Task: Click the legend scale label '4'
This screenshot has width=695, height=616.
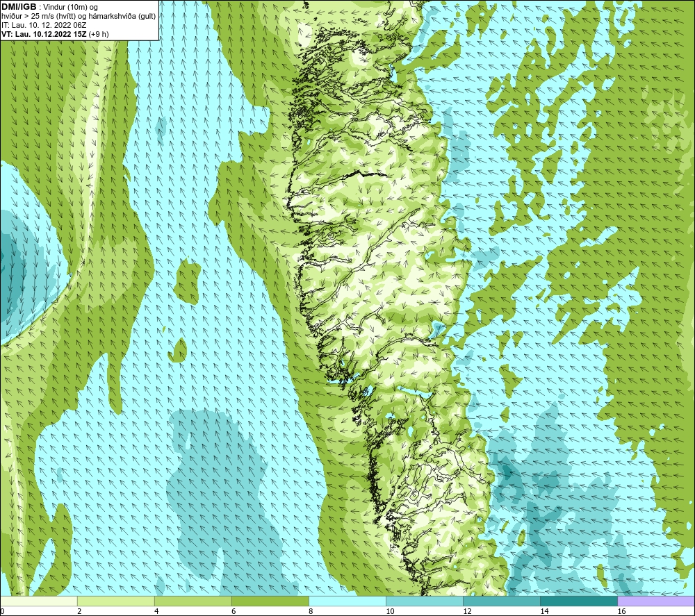Action: (156, 611)
